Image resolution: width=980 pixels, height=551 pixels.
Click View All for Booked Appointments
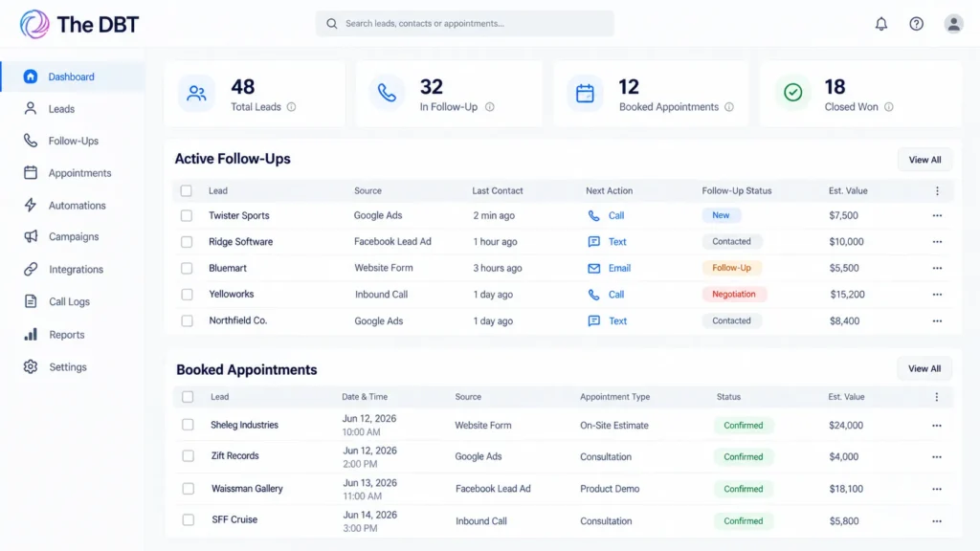click(924, 368)
